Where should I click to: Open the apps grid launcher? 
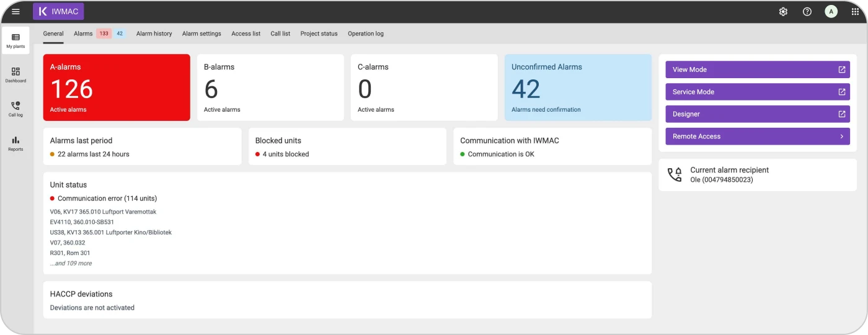[x=855, y=12]
